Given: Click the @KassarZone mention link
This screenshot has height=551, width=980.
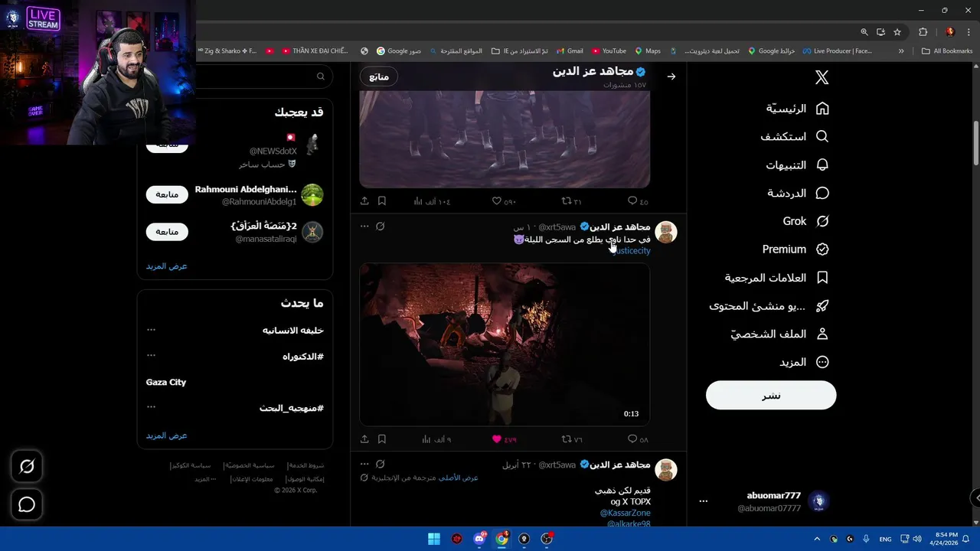Looking at the screenshot, I should [x=626, y=513].
